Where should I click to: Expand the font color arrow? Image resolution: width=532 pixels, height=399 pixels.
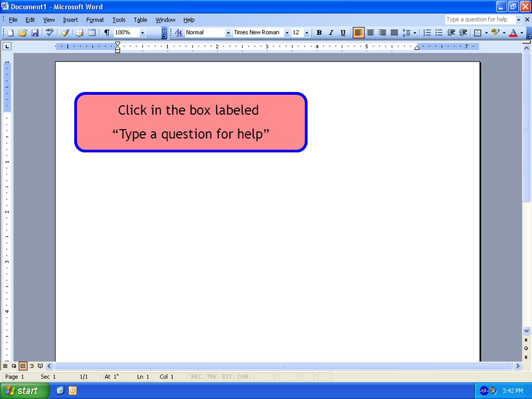click(522, 33)
